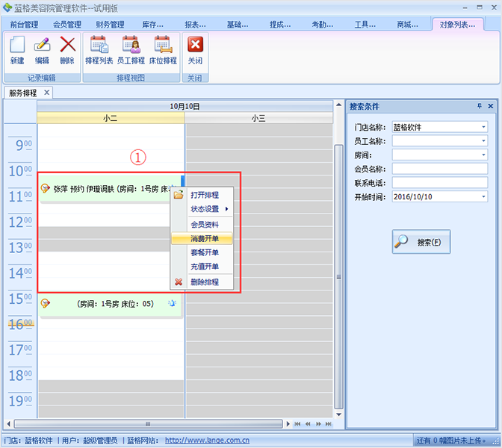Close the 服务排程 tab with its X
The image size is (502, 448).
tap(47, 93)
